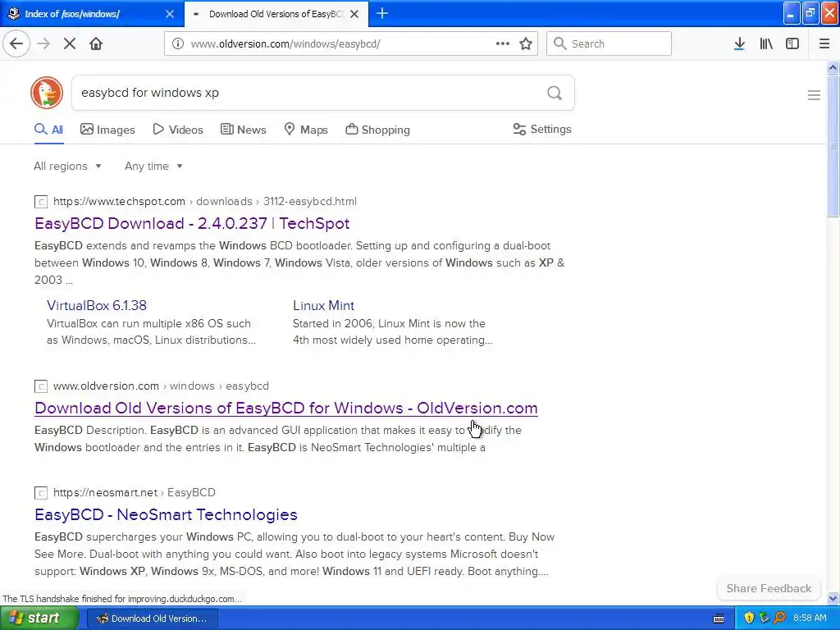Switch to Videos results
Image resolution: width=840 pixels, height=630 pixels.
pyautogui.click(x=178, y=130)
